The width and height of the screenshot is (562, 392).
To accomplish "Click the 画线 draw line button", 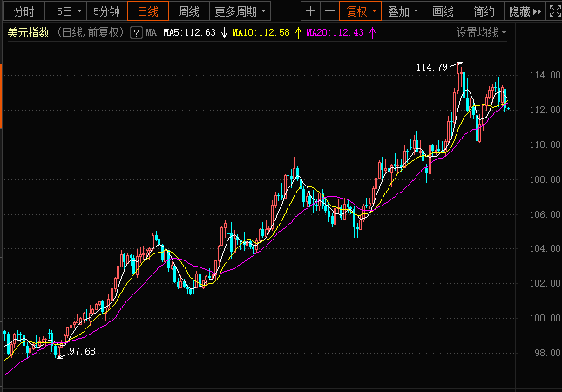I will click(444, 11).
